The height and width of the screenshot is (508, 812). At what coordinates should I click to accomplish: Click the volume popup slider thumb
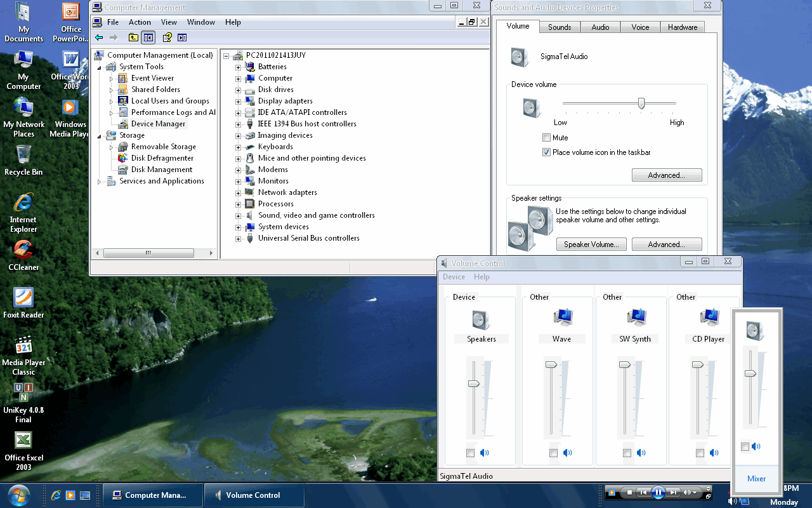click(750, 373)
